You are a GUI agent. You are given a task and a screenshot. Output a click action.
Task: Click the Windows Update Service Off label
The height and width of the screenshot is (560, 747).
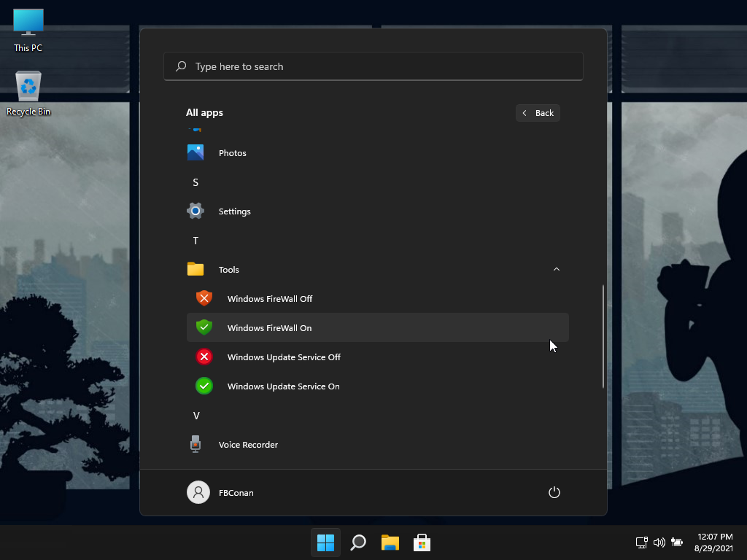click(x=284, y=357)
